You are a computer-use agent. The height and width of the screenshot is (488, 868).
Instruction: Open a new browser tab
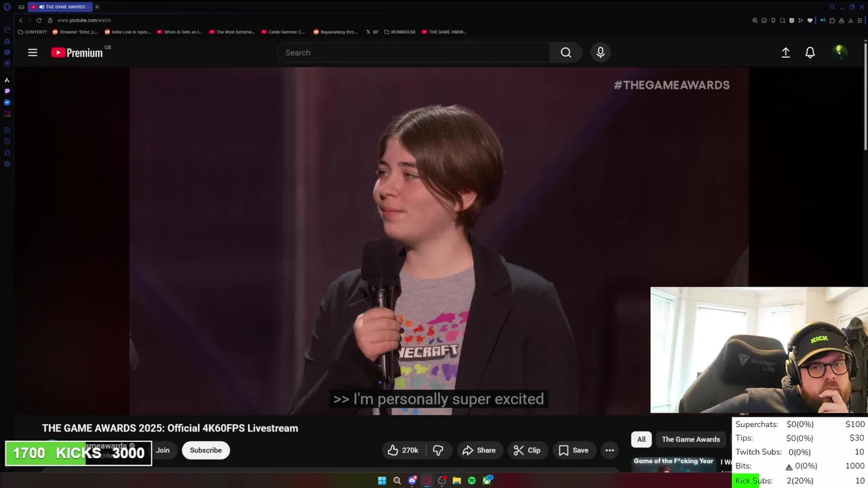[96, 7]
